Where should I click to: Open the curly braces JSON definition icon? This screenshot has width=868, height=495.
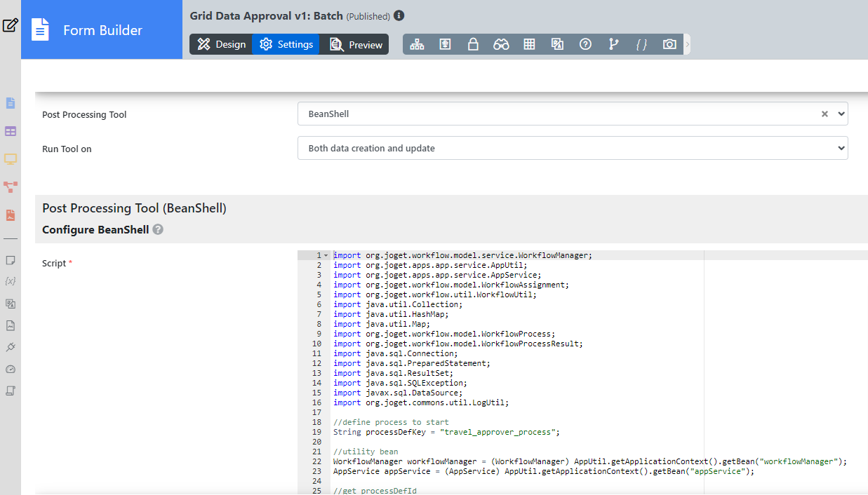pyautogui.click(x=641, y=44)
